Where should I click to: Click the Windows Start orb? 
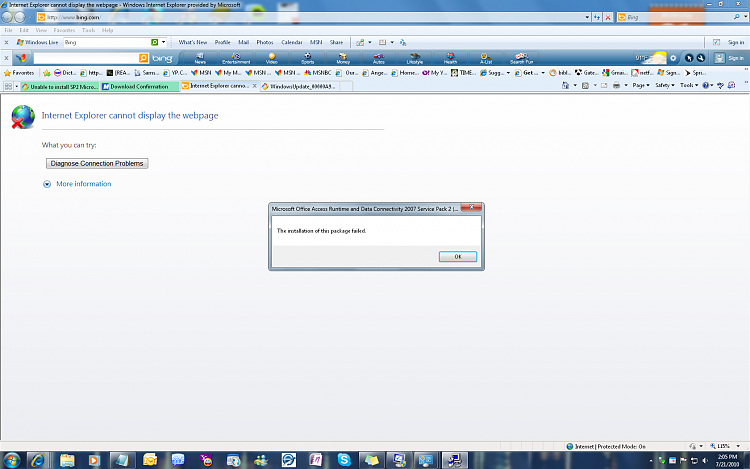point(12,460)
